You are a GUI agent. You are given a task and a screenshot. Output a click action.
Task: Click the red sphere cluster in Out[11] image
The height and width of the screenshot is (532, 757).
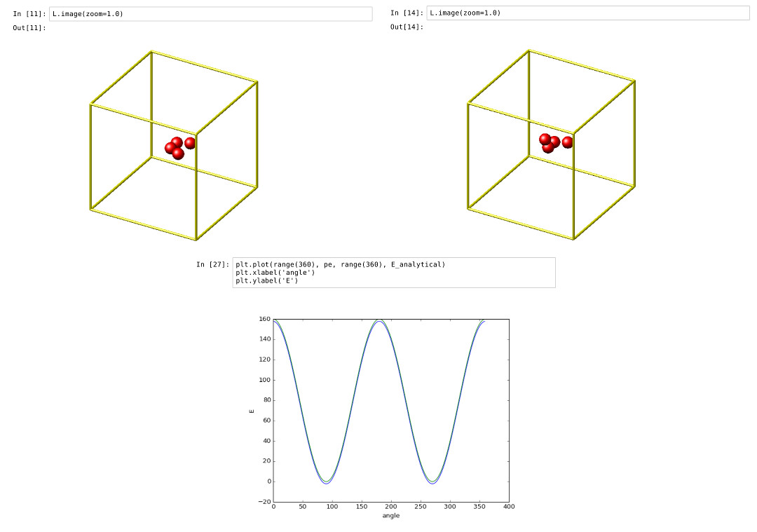tap(178, 147)
